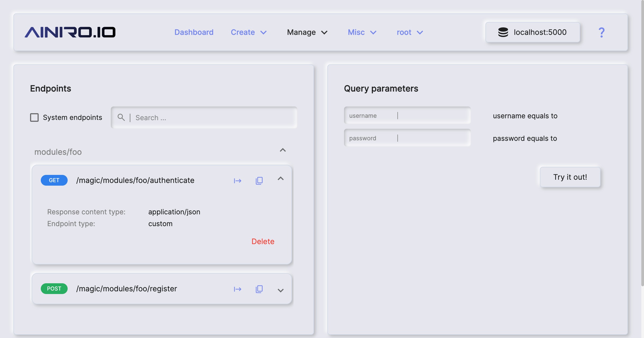This screenshot has width=644, height=338.
Task: Open the Manage menu
Action: (x=307, y=32)
